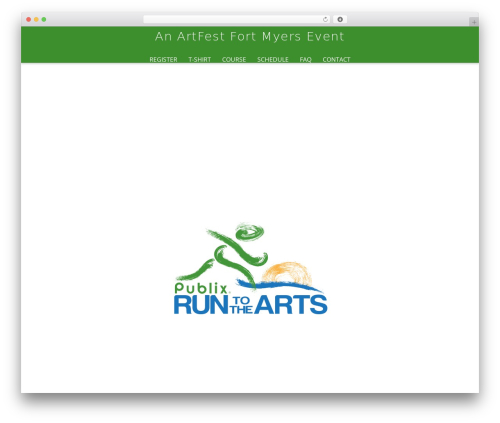Go to the COURSE page

click(x=234, y=59)
